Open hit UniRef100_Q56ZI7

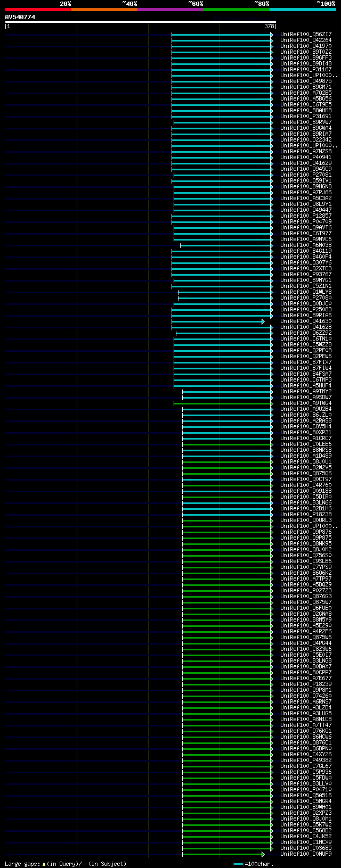click(x=306, y=34)
